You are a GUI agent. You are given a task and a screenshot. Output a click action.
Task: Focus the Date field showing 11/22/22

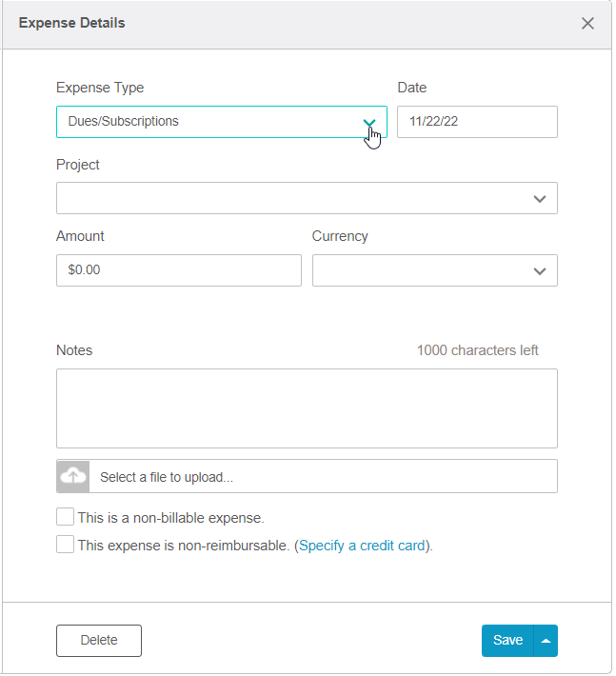click(x=477, y=122)
